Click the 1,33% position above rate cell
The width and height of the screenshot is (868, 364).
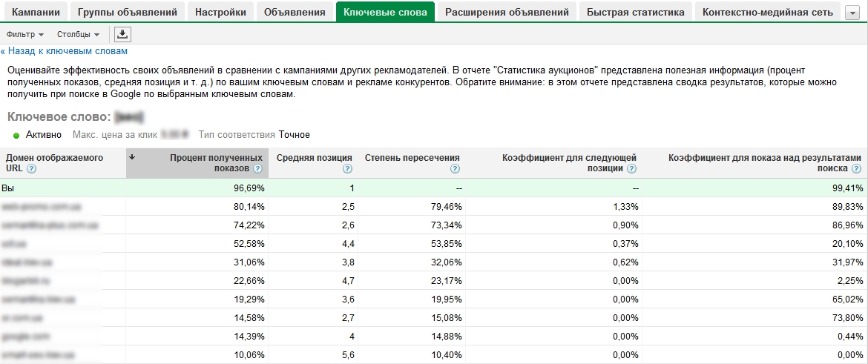click(625, 207)
